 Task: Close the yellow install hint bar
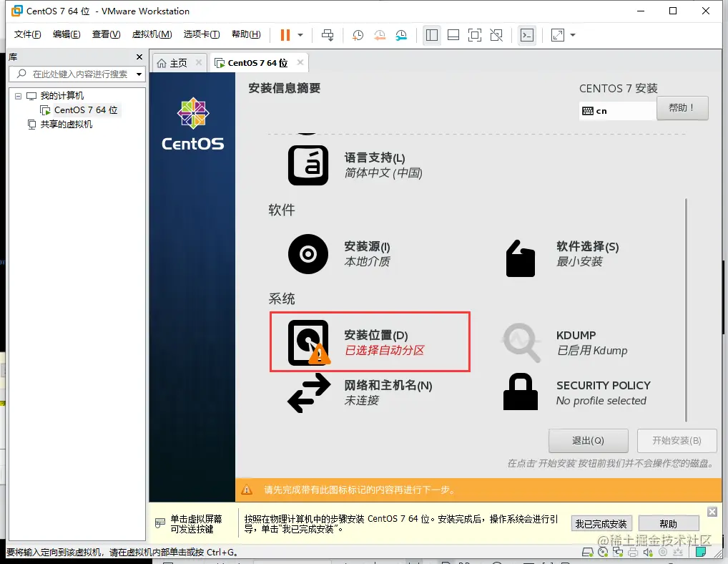(712, 512)
